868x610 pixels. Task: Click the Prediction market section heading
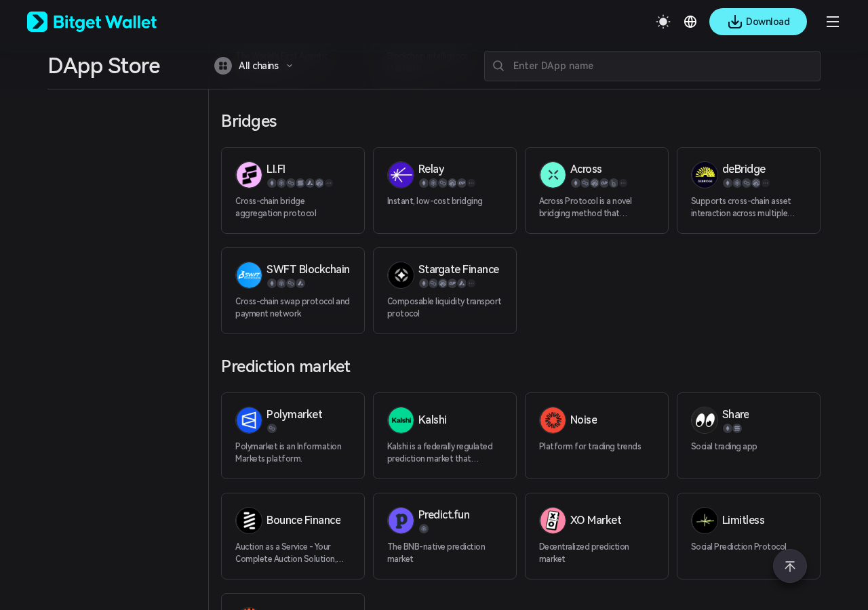click(x=285, y=366)
